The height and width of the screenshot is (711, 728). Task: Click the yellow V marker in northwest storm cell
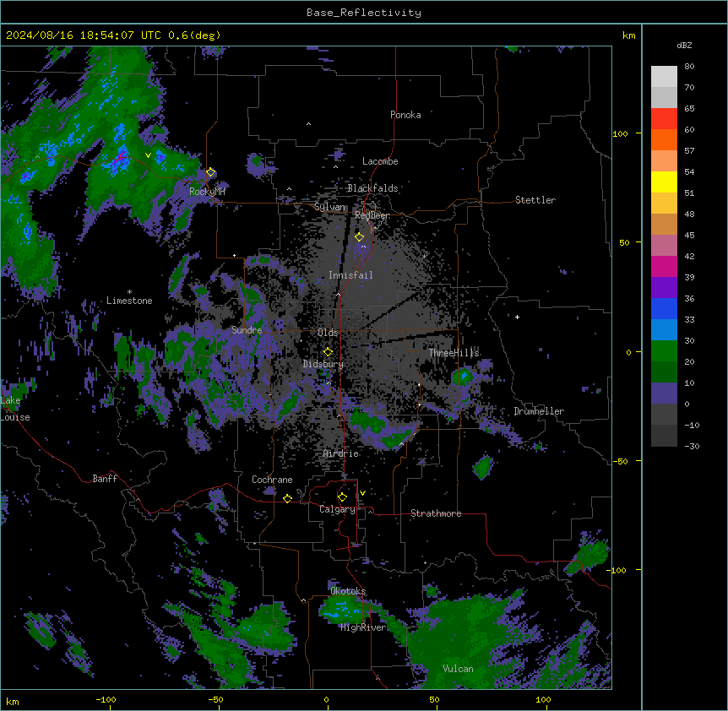(x=148, y=155)
